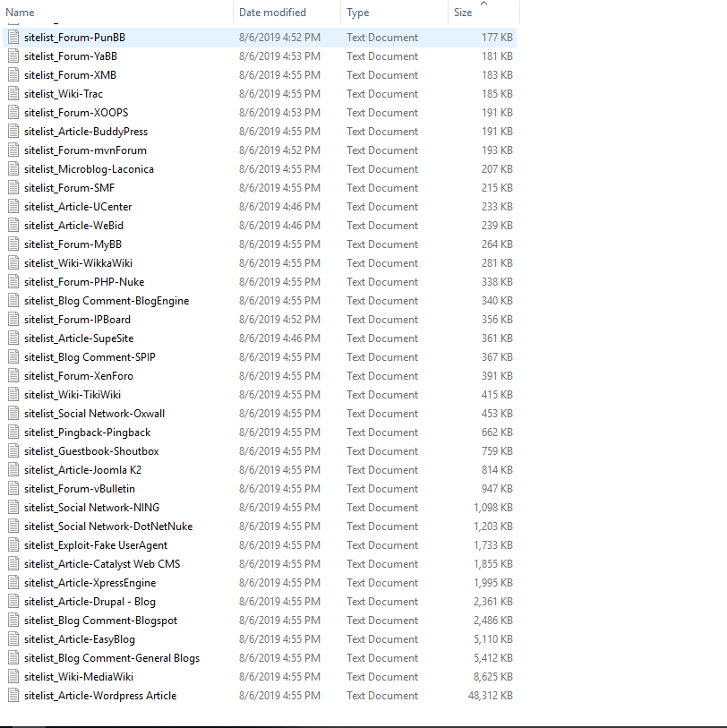The width and height of the screenshot is (727, 728).
Task: Click the icon beside sitelist_Pingback-Pingback
Action: 13,432
